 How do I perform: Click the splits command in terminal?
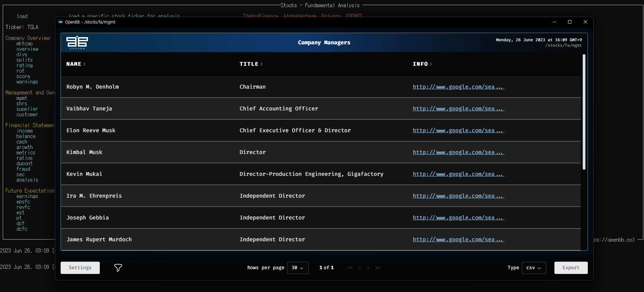point(25,60)
